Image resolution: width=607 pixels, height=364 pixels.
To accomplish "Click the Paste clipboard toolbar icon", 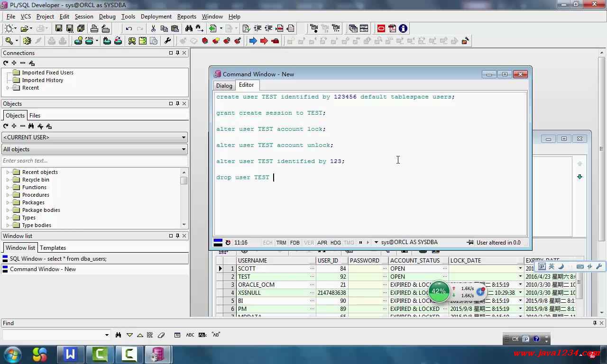I will pos(175,28).
